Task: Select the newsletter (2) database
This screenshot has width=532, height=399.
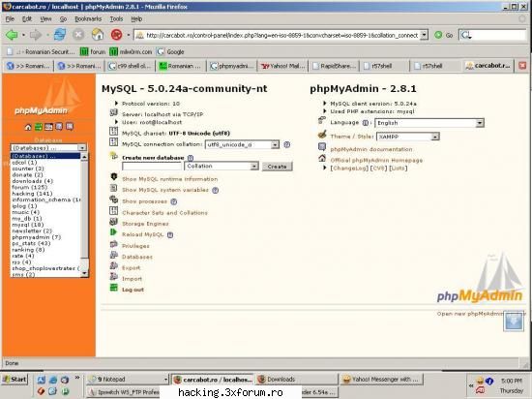Action: [32, 230]
